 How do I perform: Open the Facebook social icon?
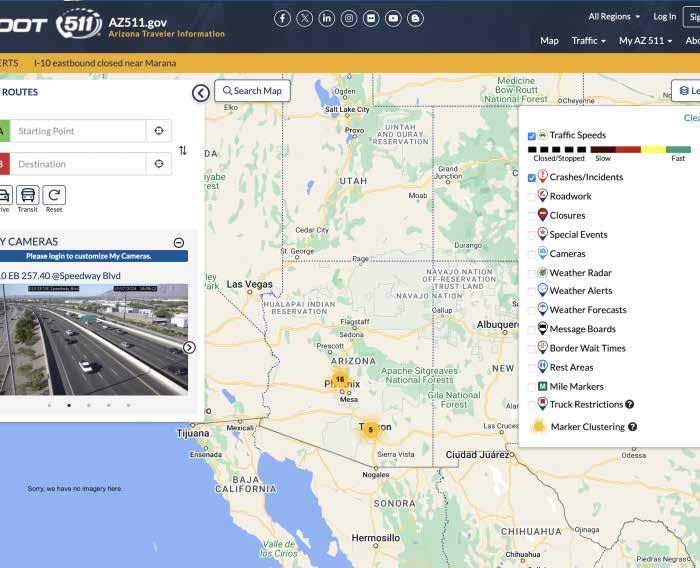282,19
